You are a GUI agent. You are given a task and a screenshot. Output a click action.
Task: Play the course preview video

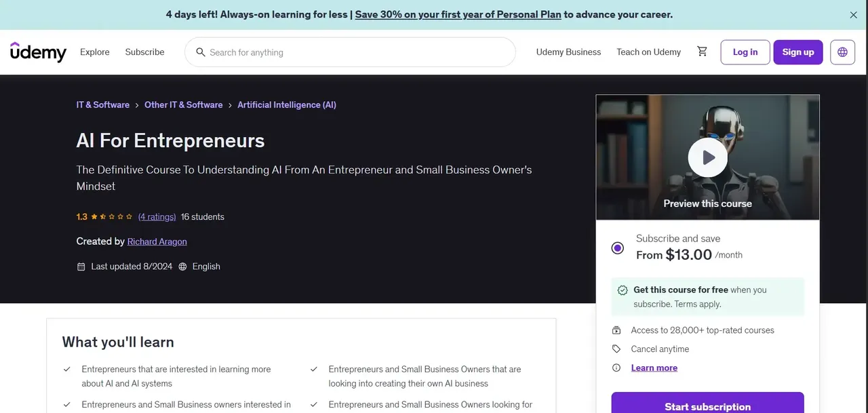point(707,158)
